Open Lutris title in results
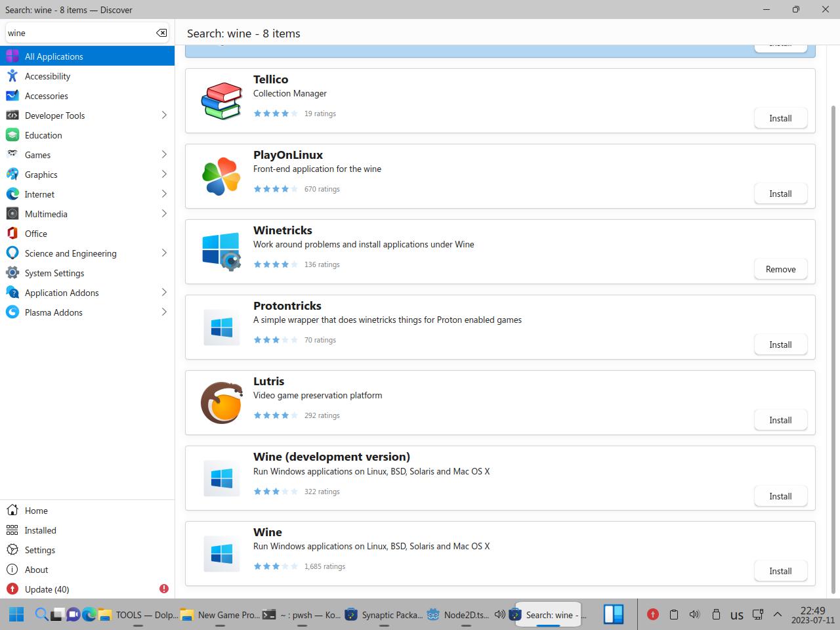Viewport: 840px width, 630px height. pos(269,381)
